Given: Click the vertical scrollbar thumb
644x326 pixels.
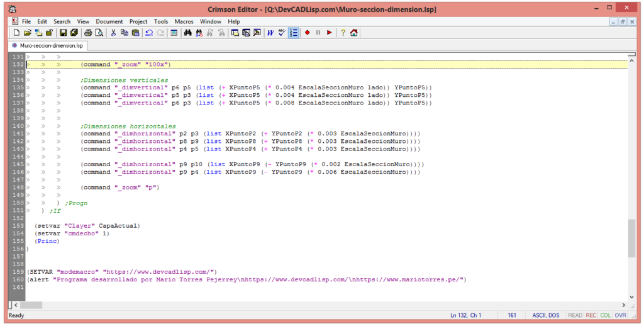Looking at the screenshot, I should 631,238.
